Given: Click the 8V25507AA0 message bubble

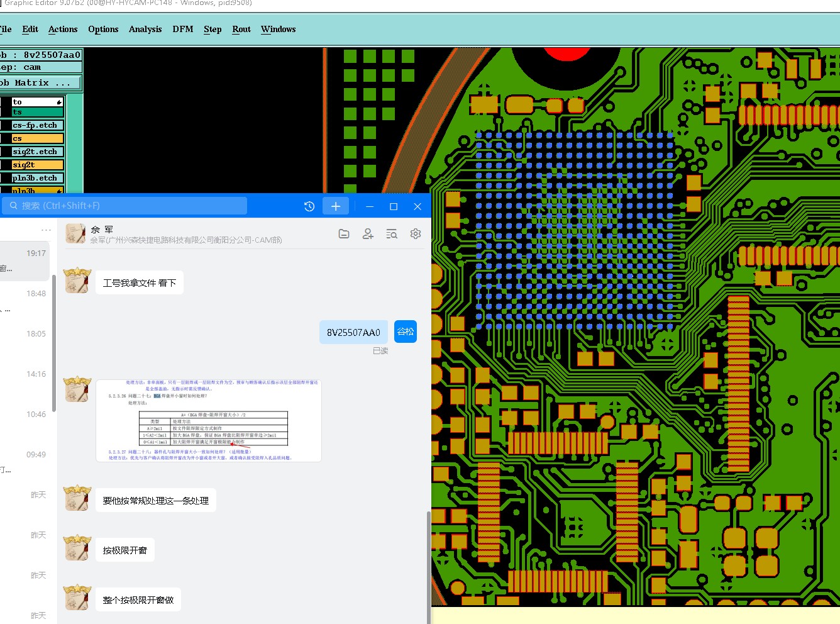Looking at the screenshot, I should pyautogui.click(x=353, y=332).
